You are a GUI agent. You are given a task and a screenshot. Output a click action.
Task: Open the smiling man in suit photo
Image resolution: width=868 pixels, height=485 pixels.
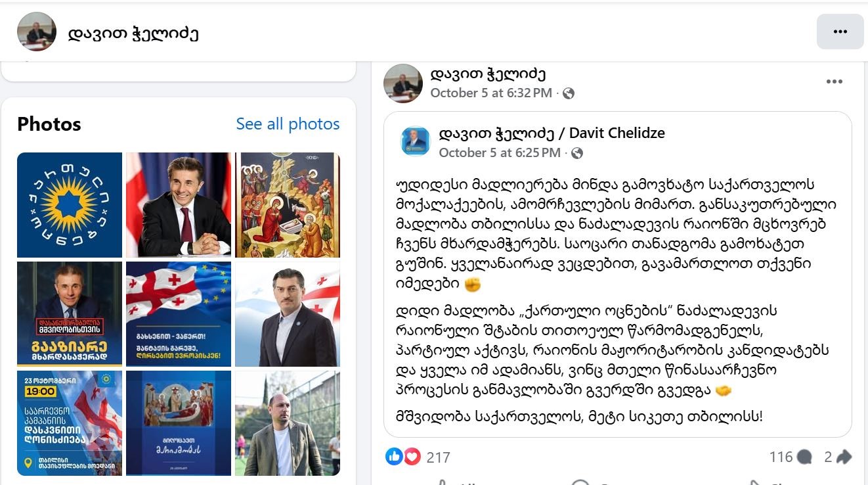tap(179, 205)
